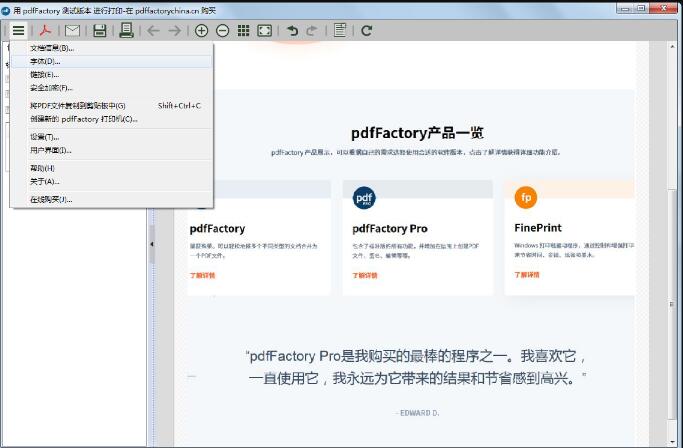Undo the last action

click(292, 31)
